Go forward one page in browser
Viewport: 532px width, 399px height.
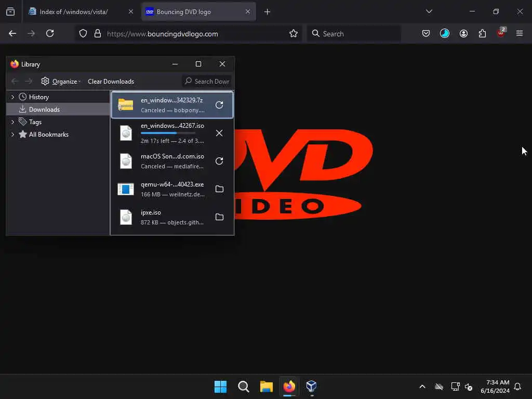point(31,34)
